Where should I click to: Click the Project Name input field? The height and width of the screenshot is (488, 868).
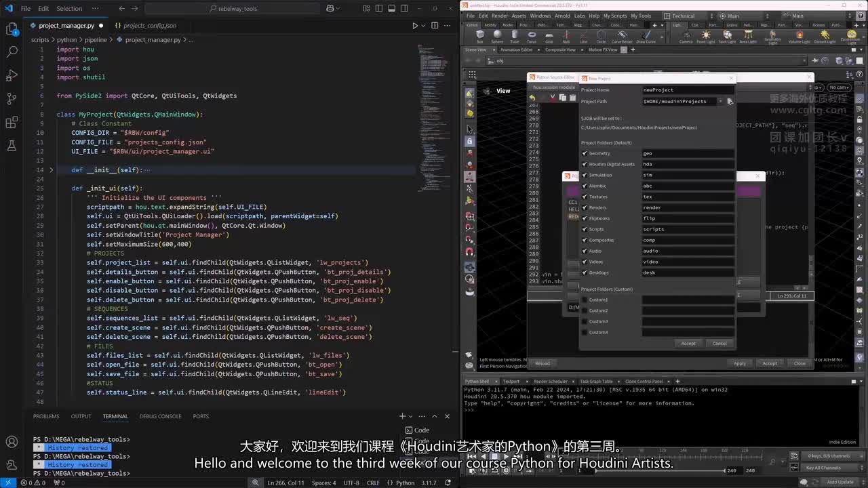688,90
